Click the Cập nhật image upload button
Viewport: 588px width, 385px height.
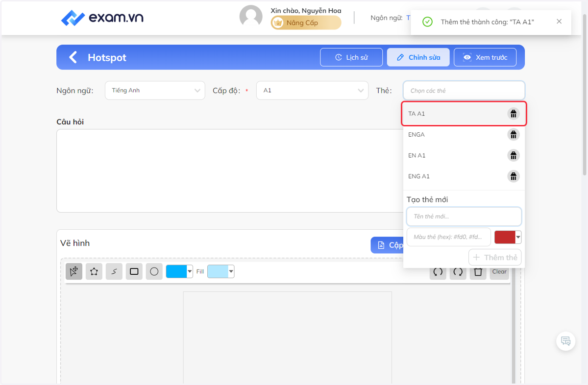point(387,245)
